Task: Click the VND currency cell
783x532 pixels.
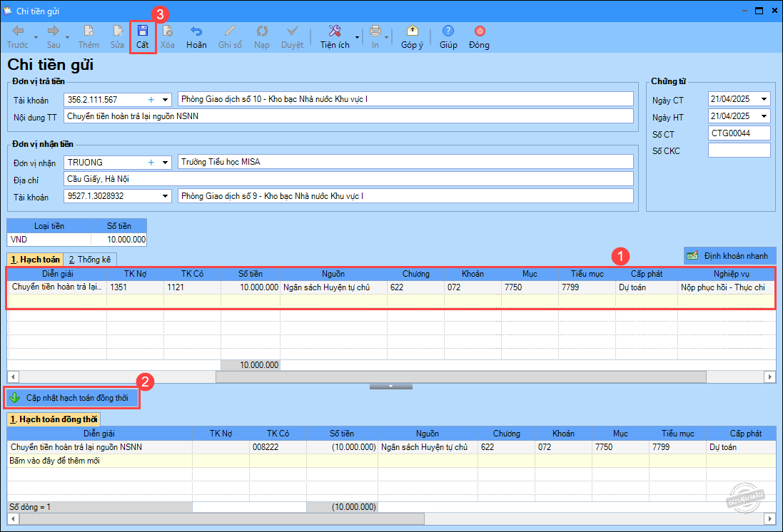Action: tap(49, 240)
